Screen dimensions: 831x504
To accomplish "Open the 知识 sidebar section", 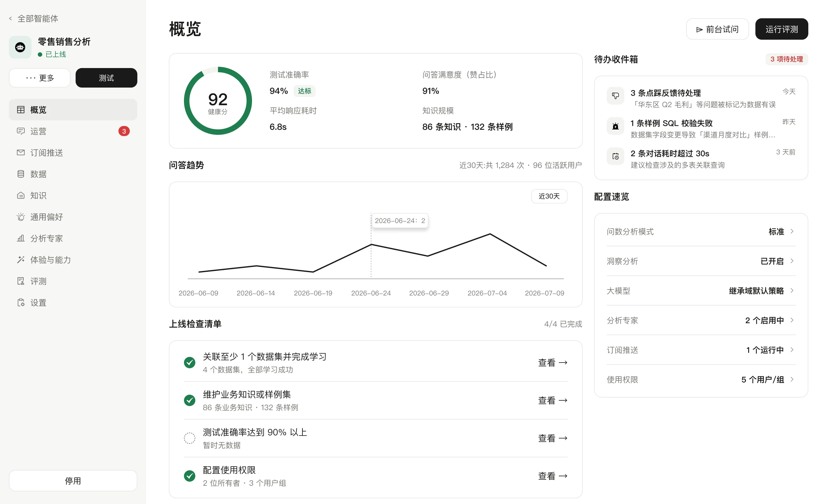I will [73, 196].
